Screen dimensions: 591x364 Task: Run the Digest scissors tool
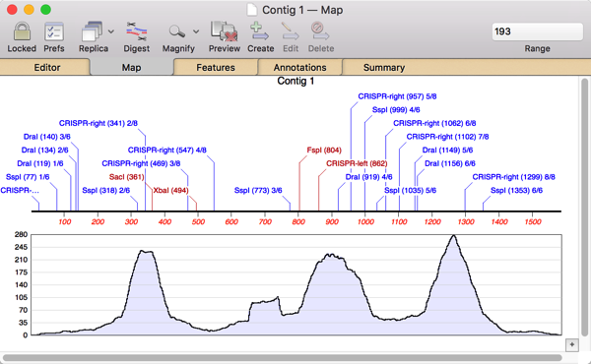click(x=137, y=31)
